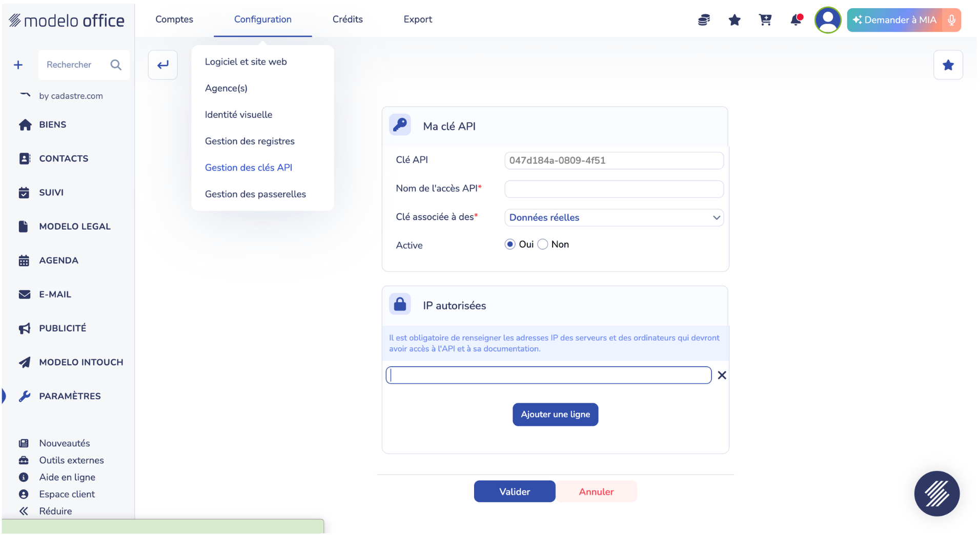The height and width of the screenshot is (535, 980).
Task: Open Paramètres section
Action: point(60,396)
